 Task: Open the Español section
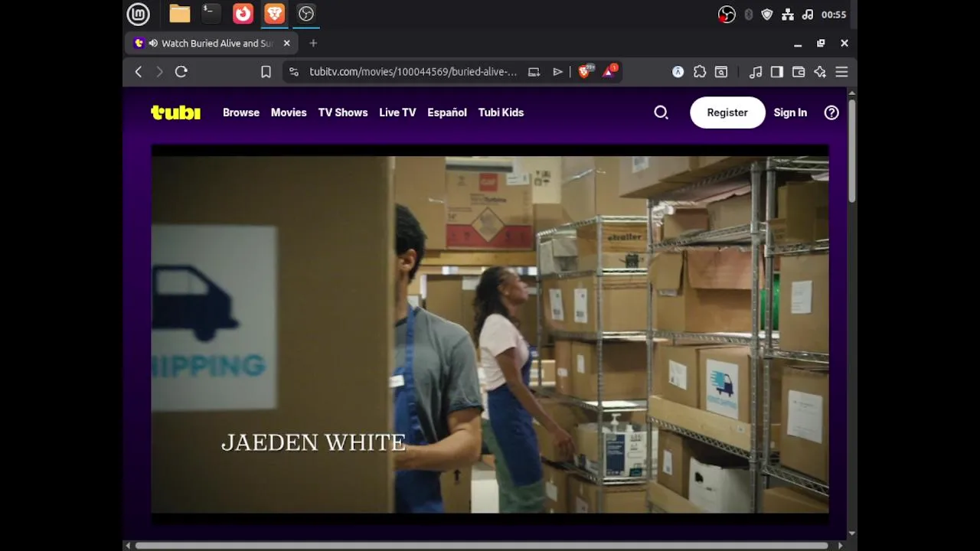[447, 112]
